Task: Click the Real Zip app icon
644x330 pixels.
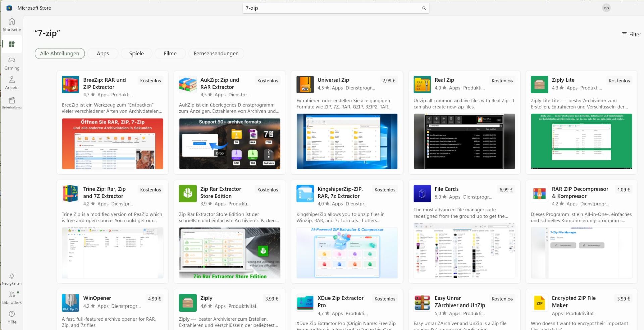Action: pos(422,84)
